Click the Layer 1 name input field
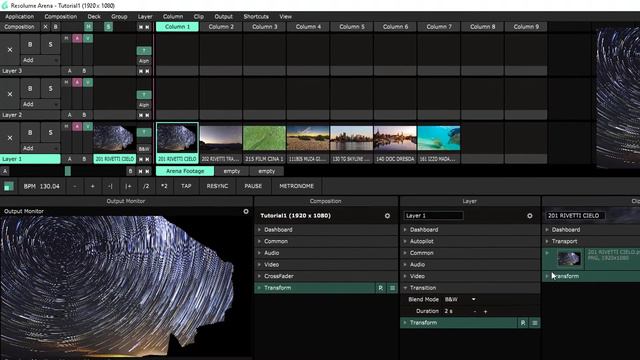The width and height of the screenshot is (640, 360). (433, 216)
